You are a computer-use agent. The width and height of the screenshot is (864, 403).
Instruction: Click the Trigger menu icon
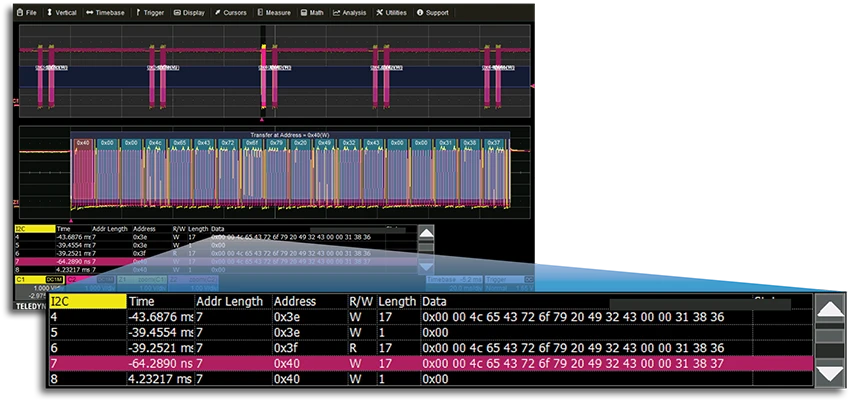140,13
